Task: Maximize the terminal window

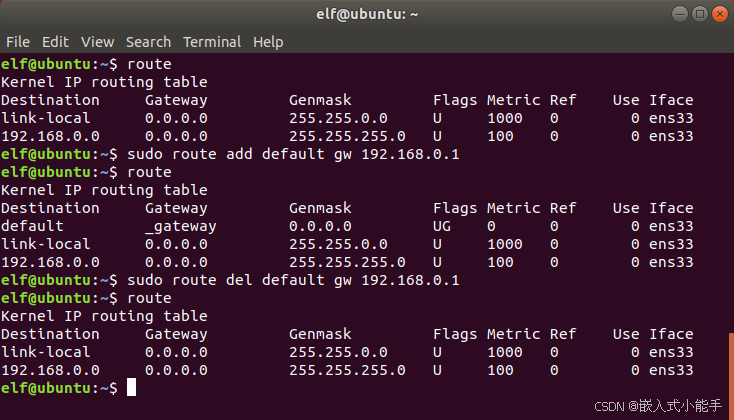Action: point(700,14)
